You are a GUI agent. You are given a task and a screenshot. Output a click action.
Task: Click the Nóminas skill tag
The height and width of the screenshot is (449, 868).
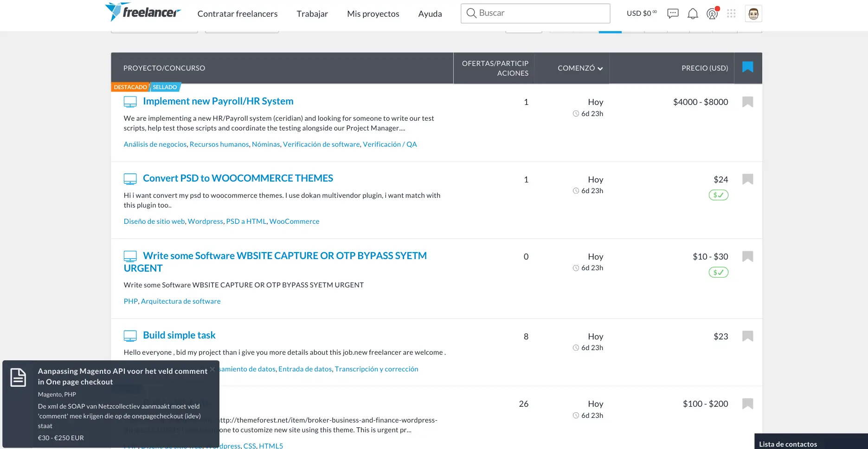click(266, 144)
